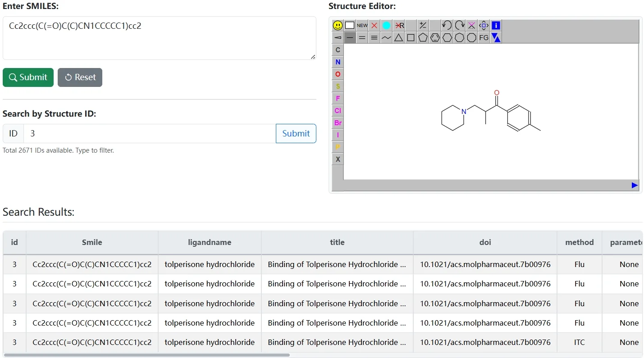Click the SMILES textarea resize handle
This screenshot has height=358, width=644.
click(x=313, y=56)
